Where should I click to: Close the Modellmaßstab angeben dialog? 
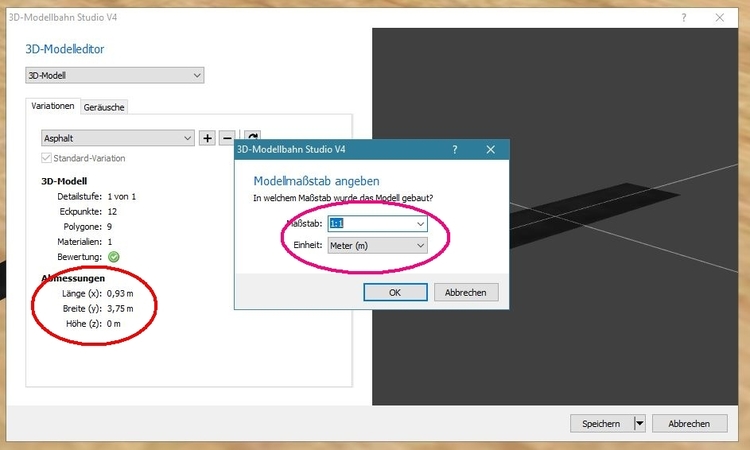(491, 149)
